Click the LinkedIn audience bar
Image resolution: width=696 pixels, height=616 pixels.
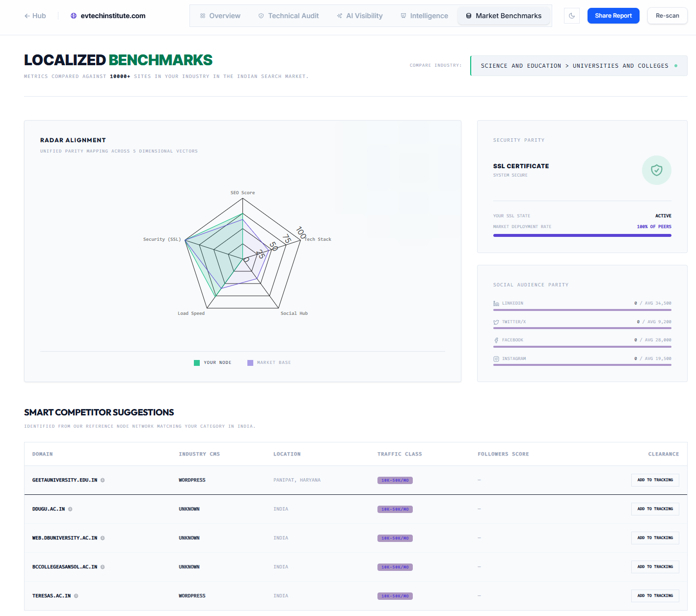(x=582, y=310)
